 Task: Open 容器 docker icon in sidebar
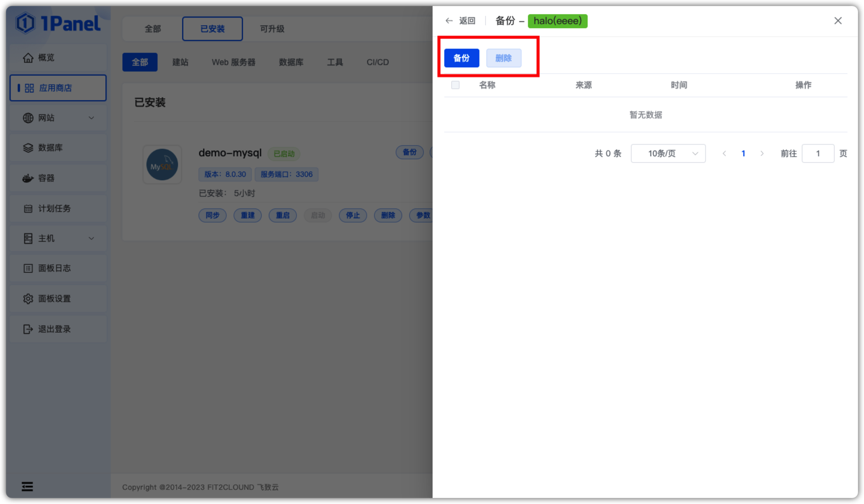(x=28, y=179)
